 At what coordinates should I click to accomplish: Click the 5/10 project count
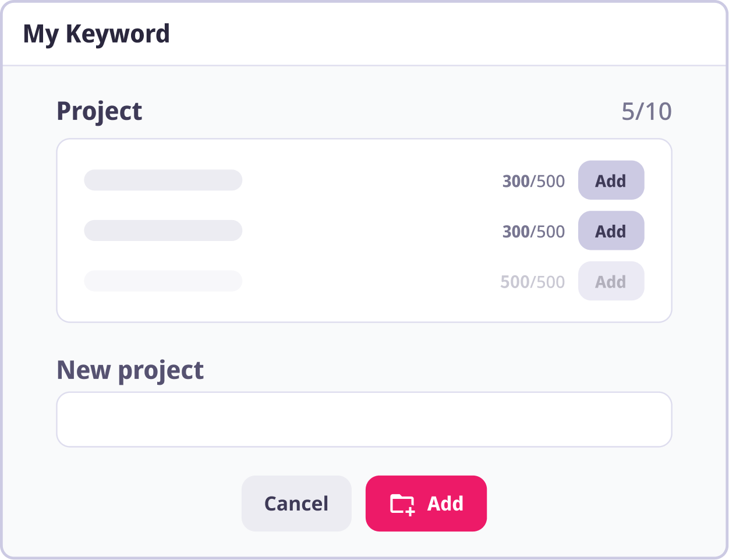[646, 112]
